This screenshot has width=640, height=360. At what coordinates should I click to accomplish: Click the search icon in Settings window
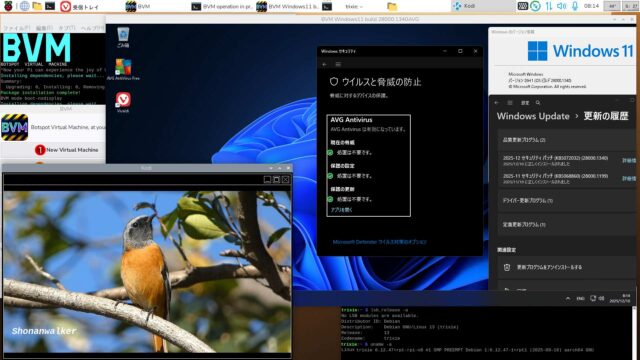click(538, 103)
